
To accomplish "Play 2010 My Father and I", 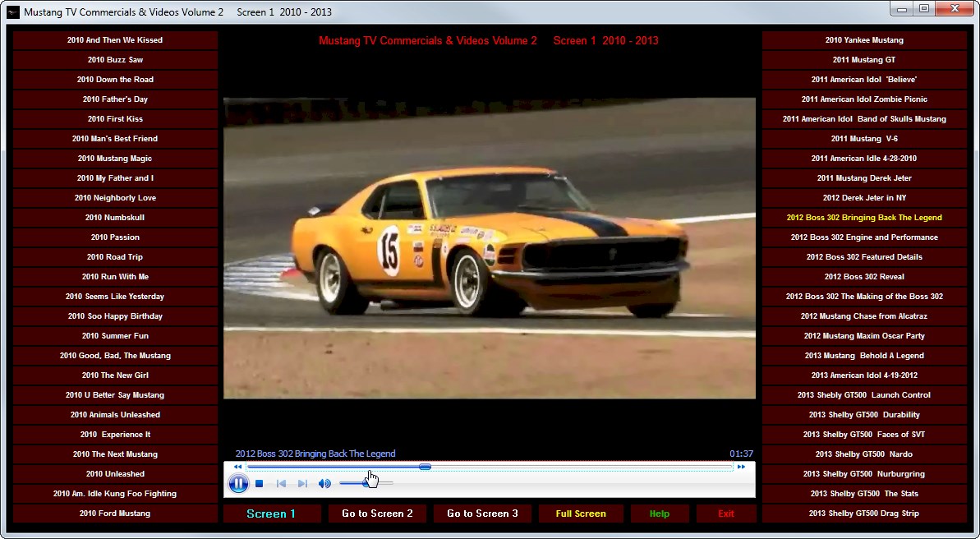I will 115,178.
